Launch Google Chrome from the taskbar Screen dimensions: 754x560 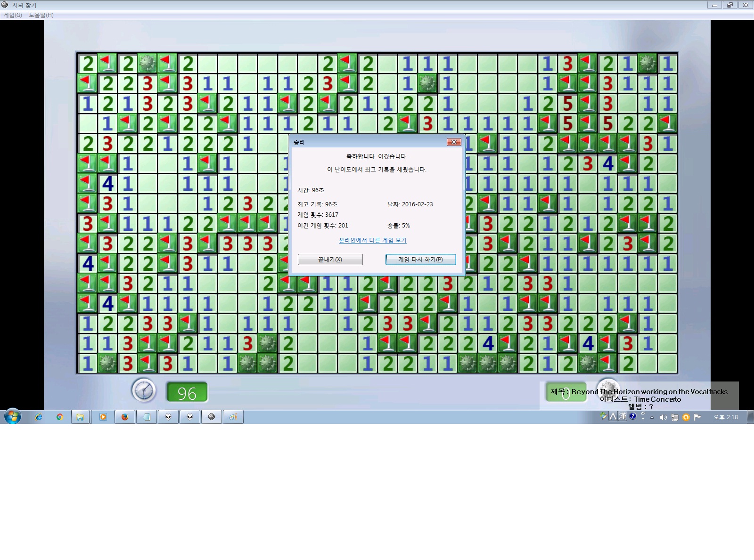tap(60, 417)
